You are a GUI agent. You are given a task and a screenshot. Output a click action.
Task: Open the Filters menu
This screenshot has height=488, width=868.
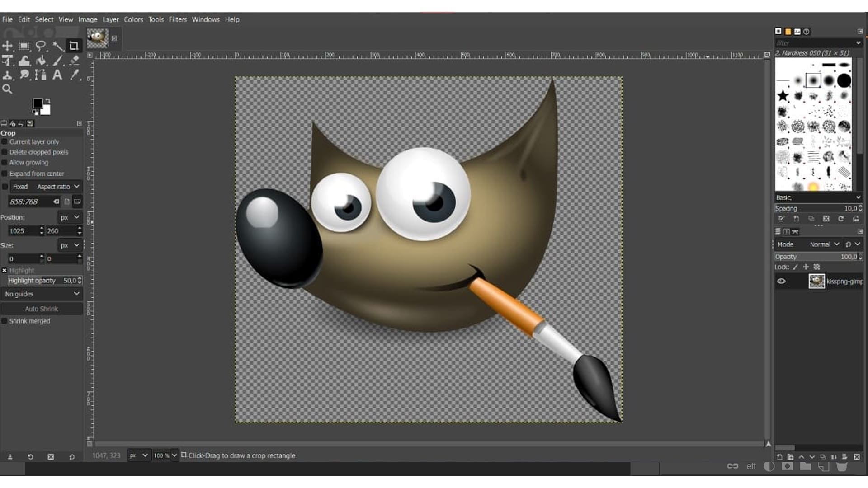pos(178,19)
